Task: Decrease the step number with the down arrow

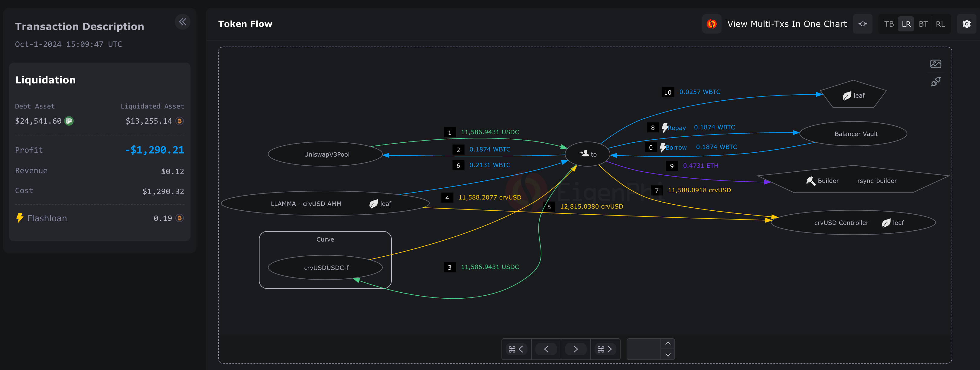Action: click(668, 354)
